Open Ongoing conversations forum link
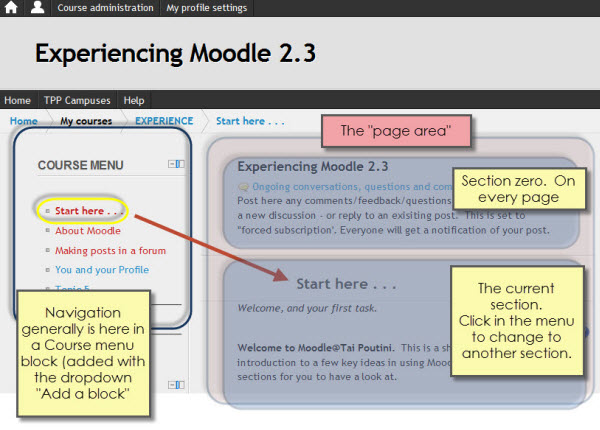600x430 pixels. pos(352,187)
